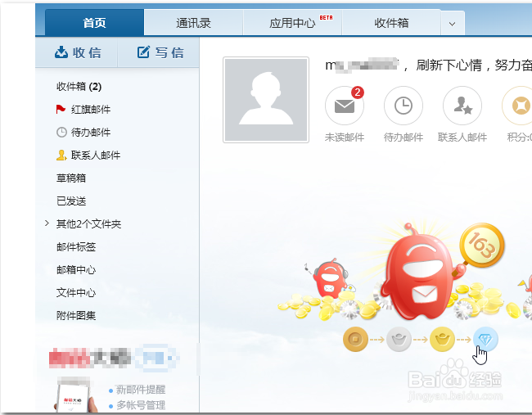
Task: Click the red flag icon
Action: click(61, 109)
